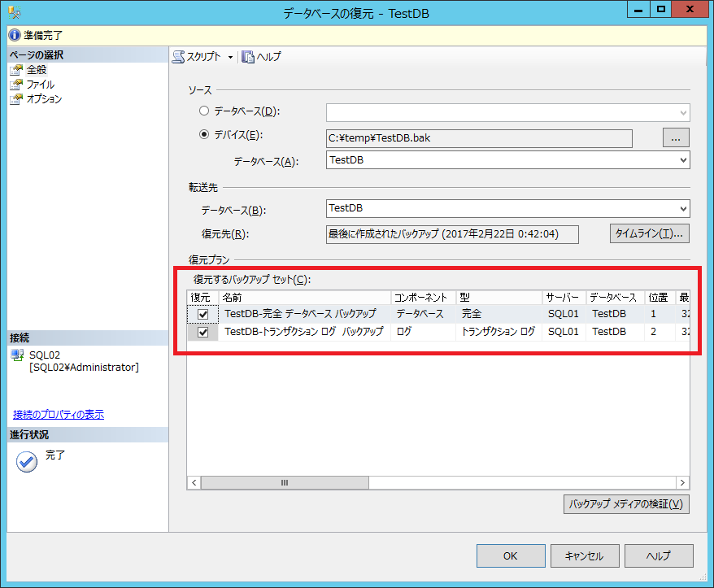Uncheck the TestDB-完全 データベース バックアップ row
This screenshot has width=714, height=588.
pos(202,313)
